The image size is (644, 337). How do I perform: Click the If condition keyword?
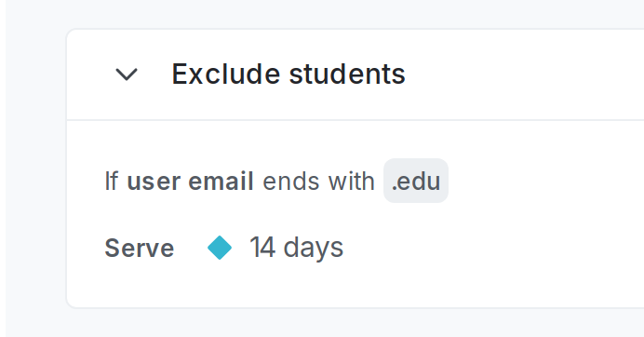point(112,182)
